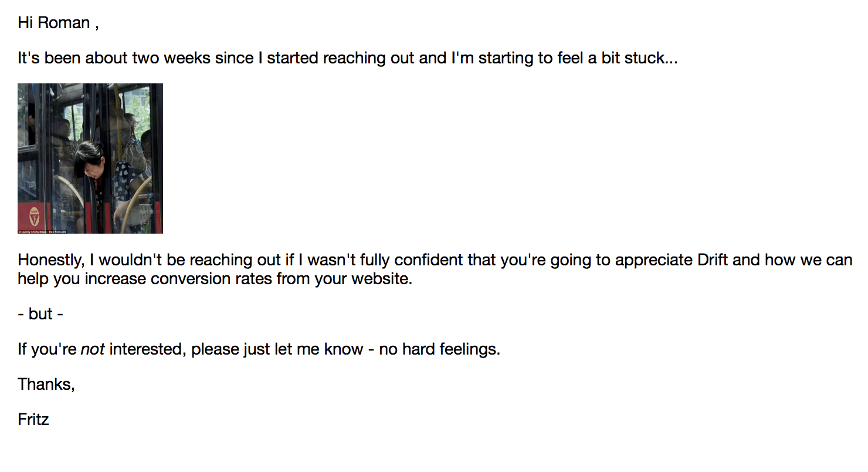Click the crowded bus photo in the email
Viewport: 868px width, 472px height.
pos(90,159)
